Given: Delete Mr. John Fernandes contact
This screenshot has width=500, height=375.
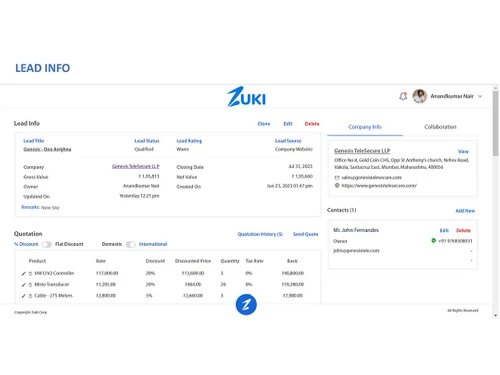Looking at the screenshot, I should coord(463,230).
